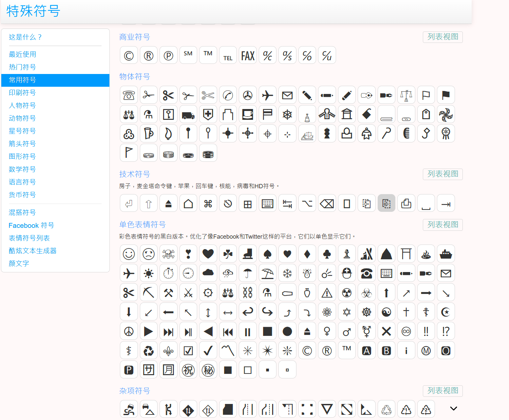Viewport: 509px width, 420px height.
Task: Go to 货币符号 in the sidebar
Action: point(22,195)
